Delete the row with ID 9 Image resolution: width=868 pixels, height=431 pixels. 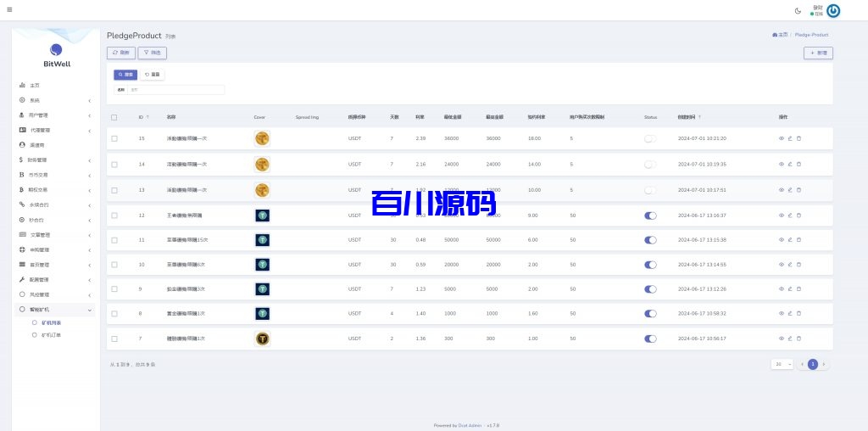click(x=798, y=288)
